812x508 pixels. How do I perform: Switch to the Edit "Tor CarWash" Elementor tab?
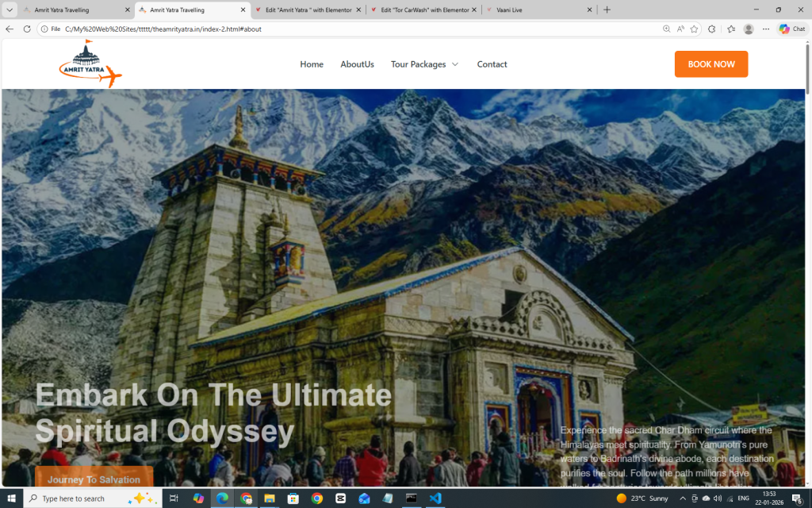[x=424, y=10]
